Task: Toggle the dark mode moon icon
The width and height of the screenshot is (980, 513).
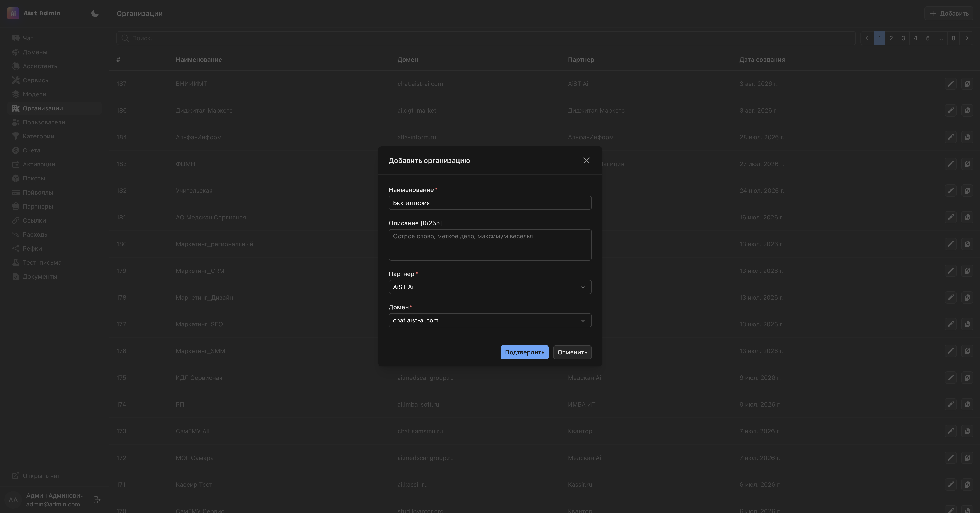Action: click(x=95, y=13)
